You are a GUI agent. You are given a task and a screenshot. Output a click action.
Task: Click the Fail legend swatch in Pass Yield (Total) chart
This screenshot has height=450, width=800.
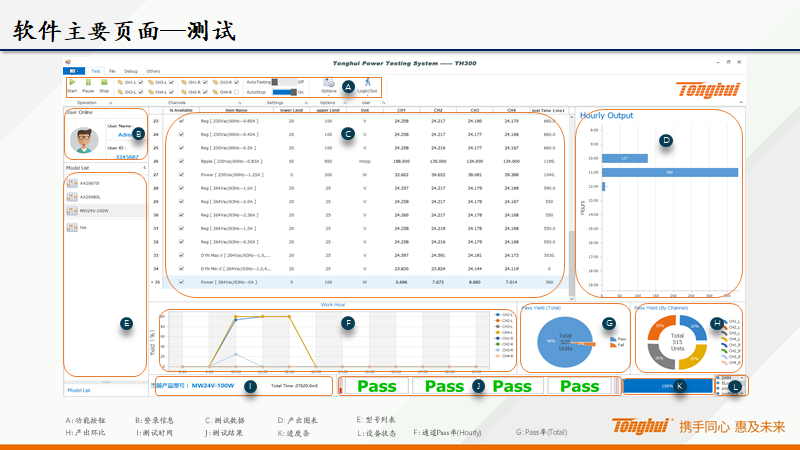pyautogui.click(x=613, y=345)
